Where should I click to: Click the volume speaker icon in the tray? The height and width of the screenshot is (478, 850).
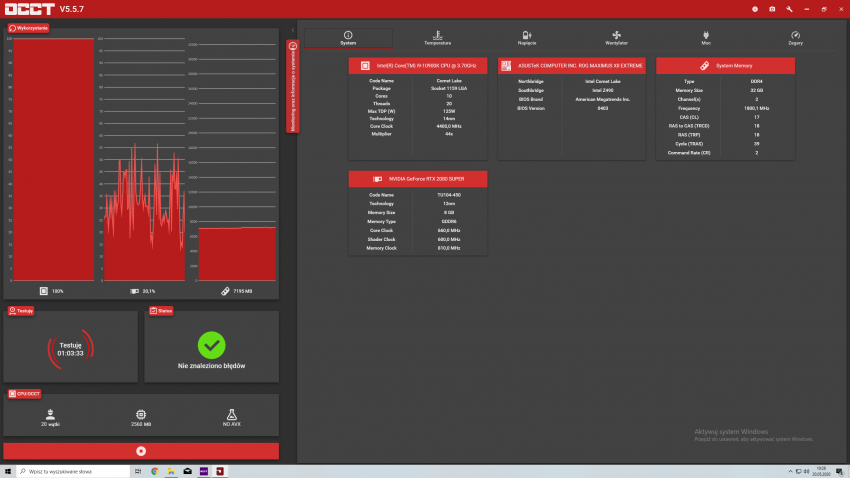(x=806, y=471)
